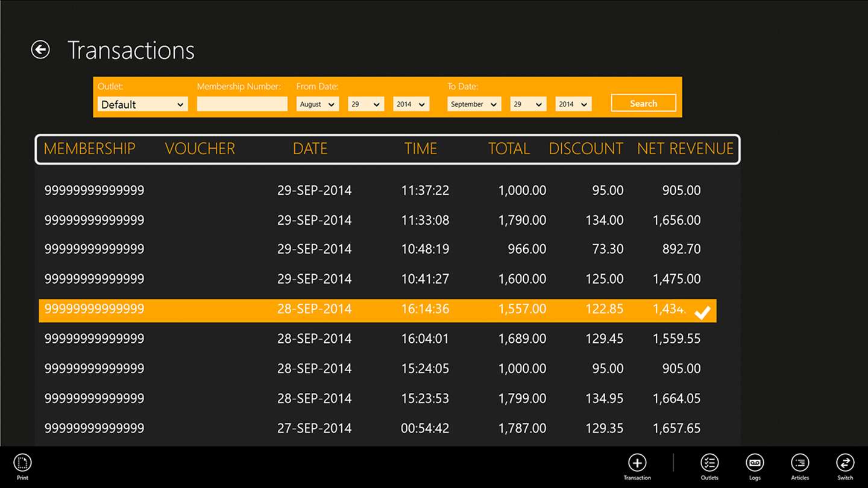Click the MEMBERSHIP column header
The image size is (868, 488).
pos(89,149)
